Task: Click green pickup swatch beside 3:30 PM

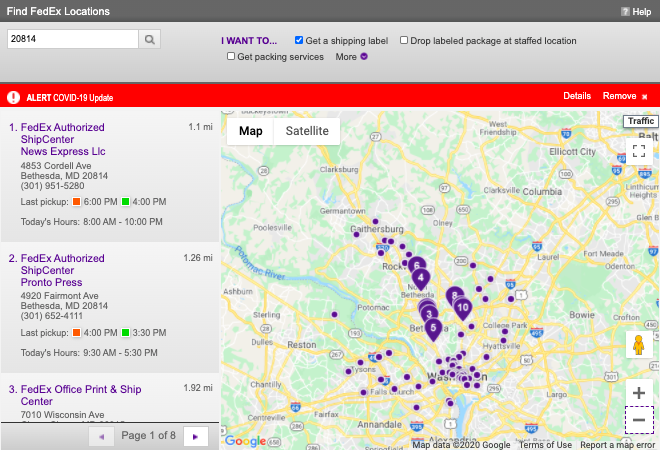Action: [125, 333]
